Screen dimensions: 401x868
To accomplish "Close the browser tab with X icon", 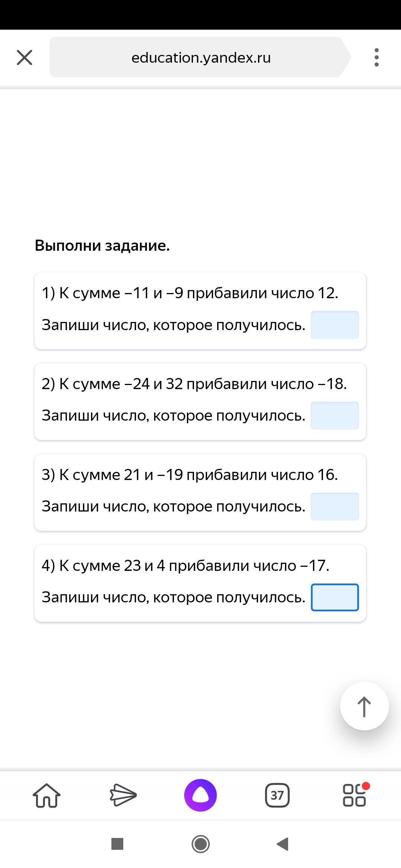I will 25,57.
